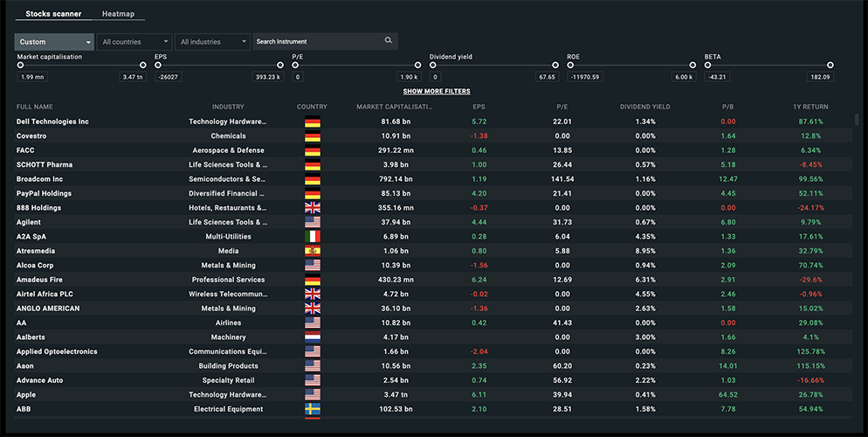Click the German flag in the Covestro row
The width and height of the screenshot is (868, 437).
313,136
